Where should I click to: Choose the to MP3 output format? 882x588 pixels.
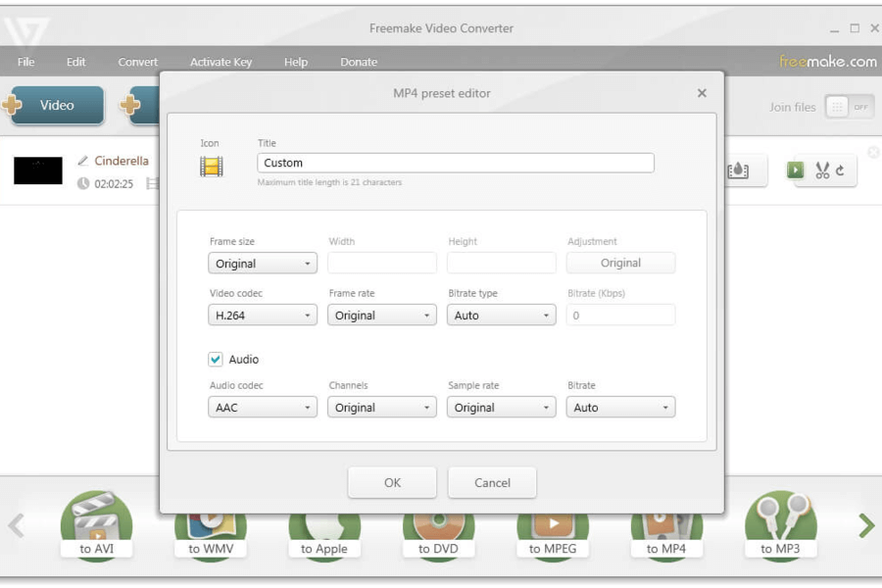(x=780, y=524)
